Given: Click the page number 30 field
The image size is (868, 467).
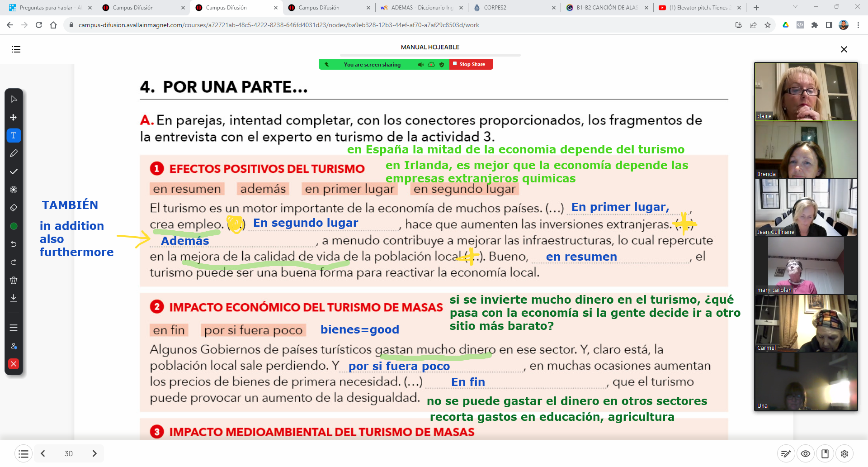Looking at the screenshot, I should pos(69,453).
